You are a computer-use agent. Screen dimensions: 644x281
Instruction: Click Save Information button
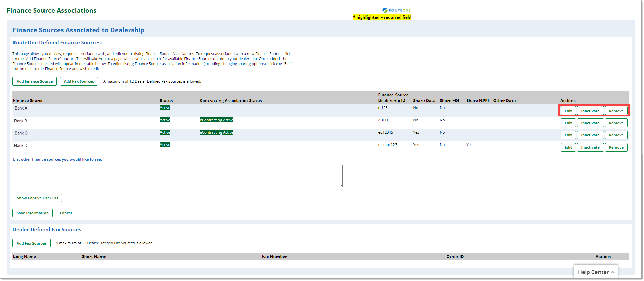pos(32,213)
